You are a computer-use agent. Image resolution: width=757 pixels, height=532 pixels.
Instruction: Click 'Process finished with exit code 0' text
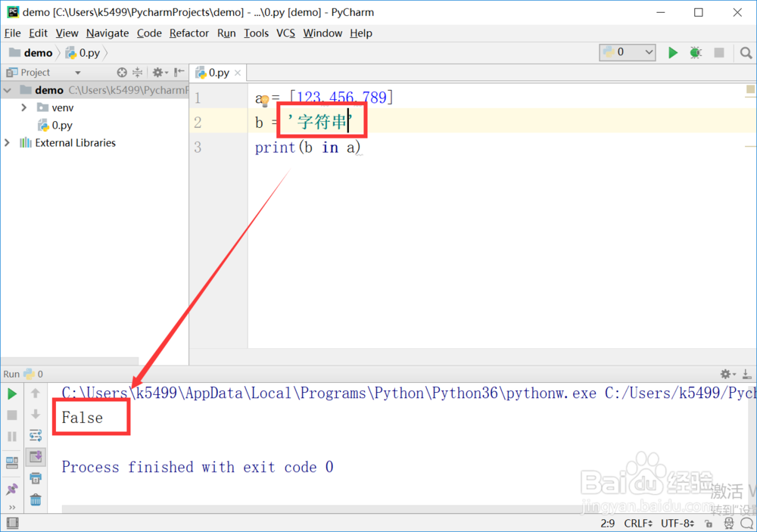click(x=197, y=467)
